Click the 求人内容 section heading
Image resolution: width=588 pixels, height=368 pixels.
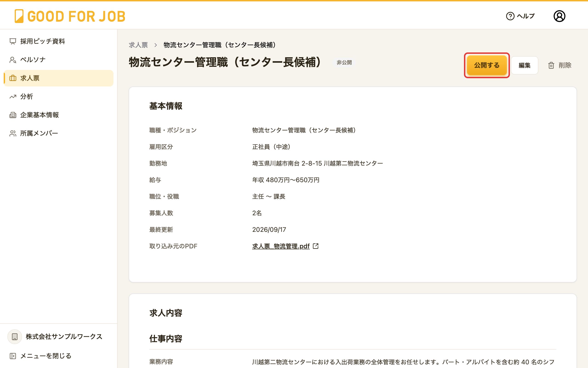[166, 313]
